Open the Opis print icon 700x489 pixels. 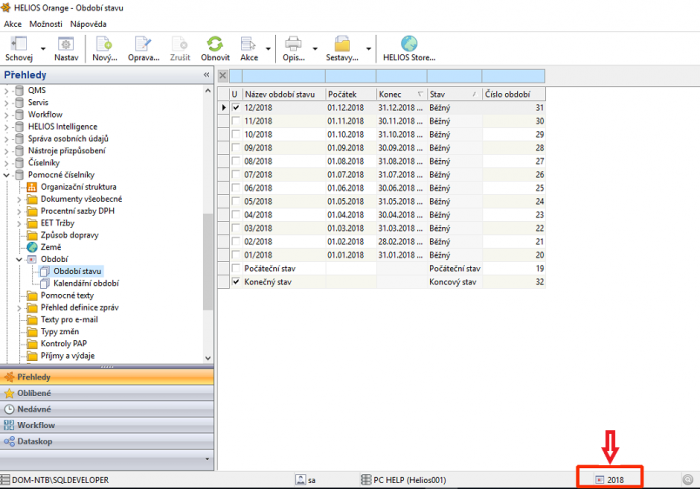pyautogui.click(x=293, y=44)
